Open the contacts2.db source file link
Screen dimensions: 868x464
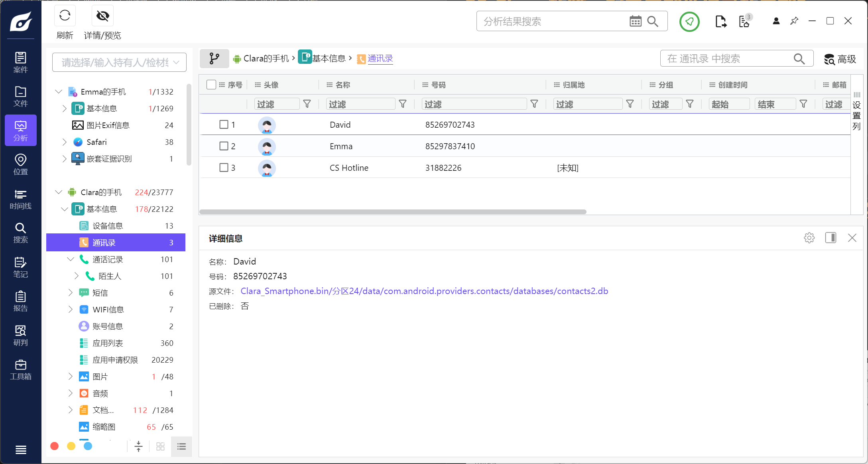click(424, 291)
